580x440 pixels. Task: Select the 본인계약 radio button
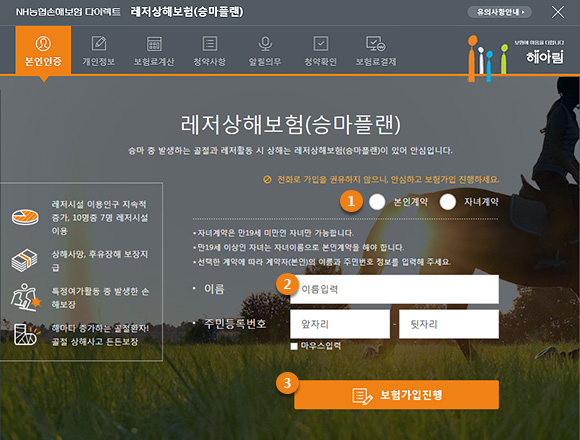point(377,202)
